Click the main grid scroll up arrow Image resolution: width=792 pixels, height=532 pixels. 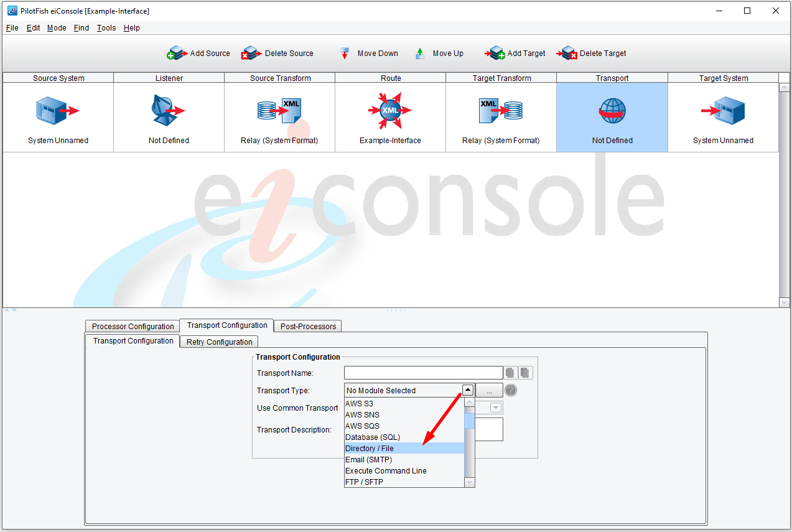785,88
